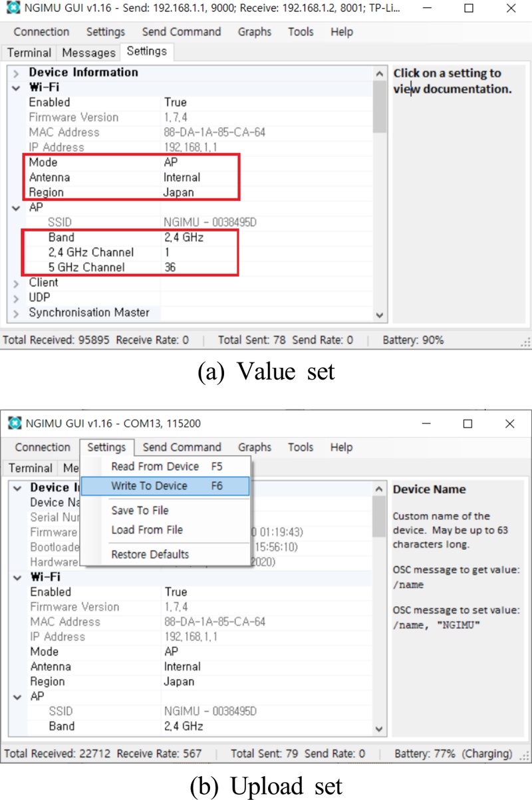Maximize the COM13 NGIMU window

click(x=467, y=424)
